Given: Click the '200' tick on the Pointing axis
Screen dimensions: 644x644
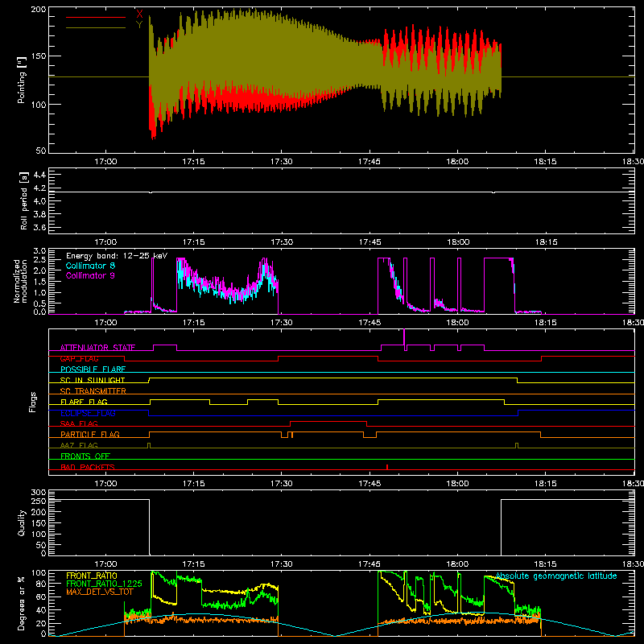Looking at the screenshot, I should 38,10.
